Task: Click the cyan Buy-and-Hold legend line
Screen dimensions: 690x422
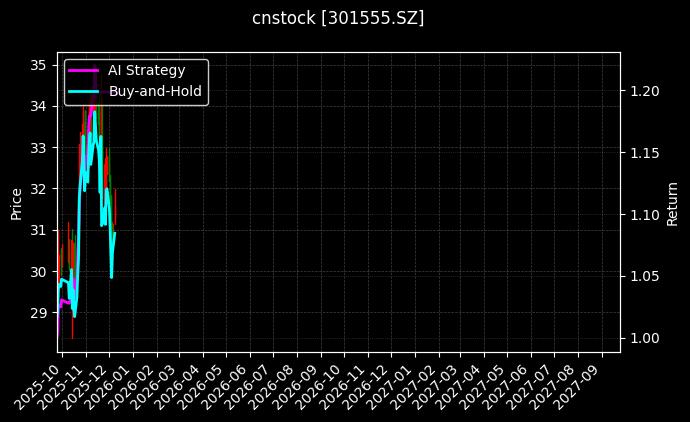Action: click(x=84, y=92)
